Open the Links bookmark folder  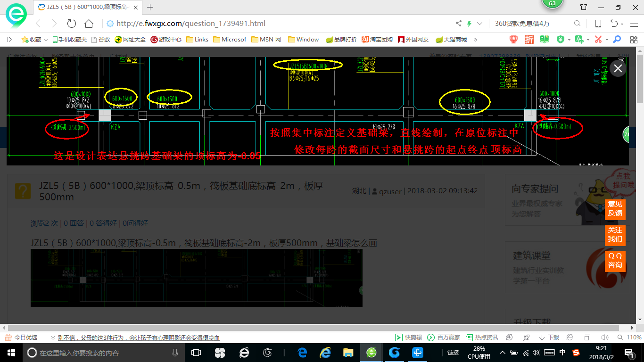pos(198,40)
